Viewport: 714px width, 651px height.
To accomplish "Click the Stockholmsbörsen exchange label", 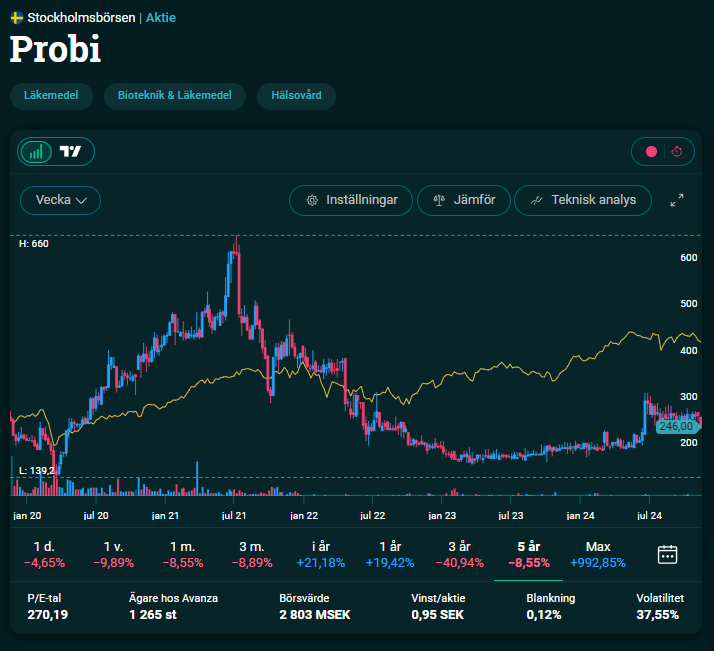I will click(x=81, y=18).
